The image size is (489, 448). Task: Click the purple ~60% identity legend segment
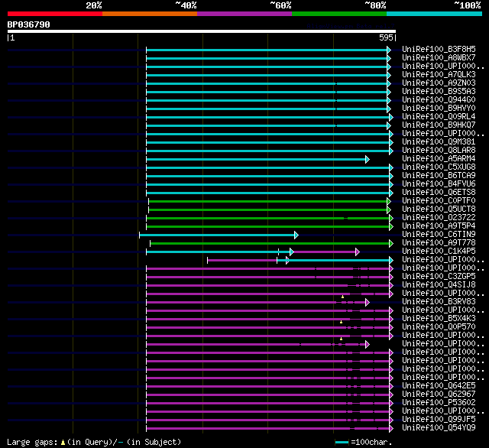(x=244, y=14)
